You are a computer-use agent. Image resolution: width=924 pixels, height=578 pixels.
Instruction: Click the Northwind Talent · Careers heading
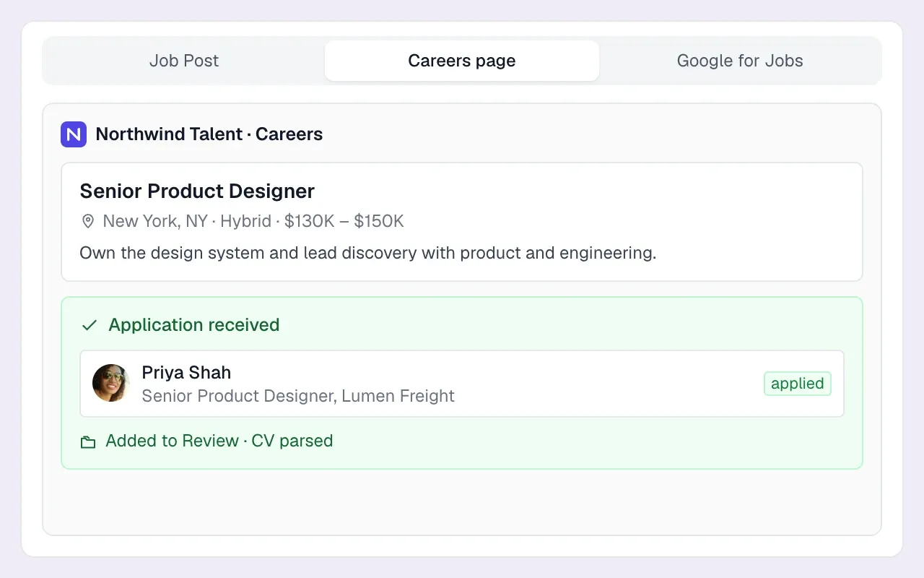pyautogui.click(x=209, y=134)
